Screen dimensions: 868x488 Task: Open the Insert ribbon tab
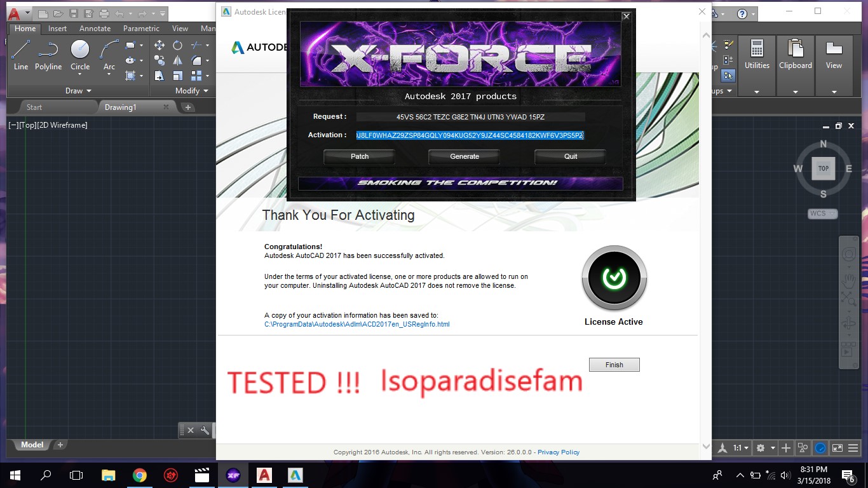pos(57,28)
